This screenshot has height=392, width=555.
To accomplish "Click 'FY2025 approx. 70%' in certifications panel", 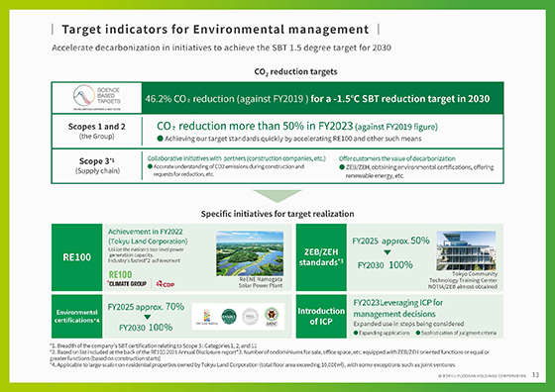I will click(146, 307).
